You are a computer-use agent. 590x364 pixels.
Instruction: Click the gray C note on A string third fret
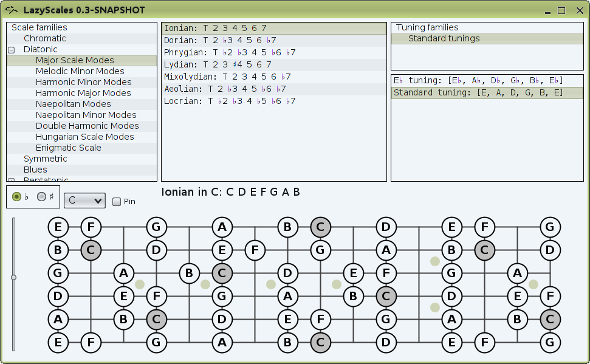pos(156,319)
